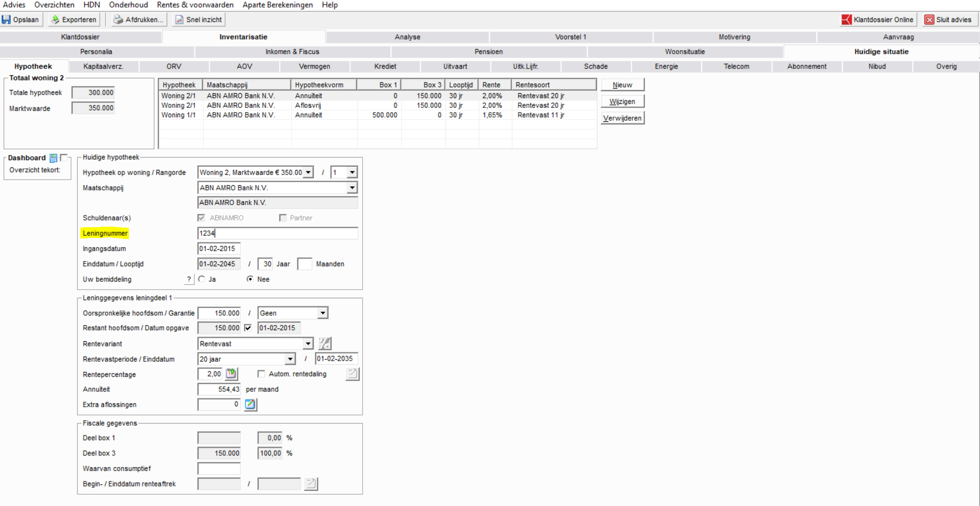980x506 pixels.
Task: Click the Rentevast einddatum 01-02-2035 field
Action: (x=337, y=359)
